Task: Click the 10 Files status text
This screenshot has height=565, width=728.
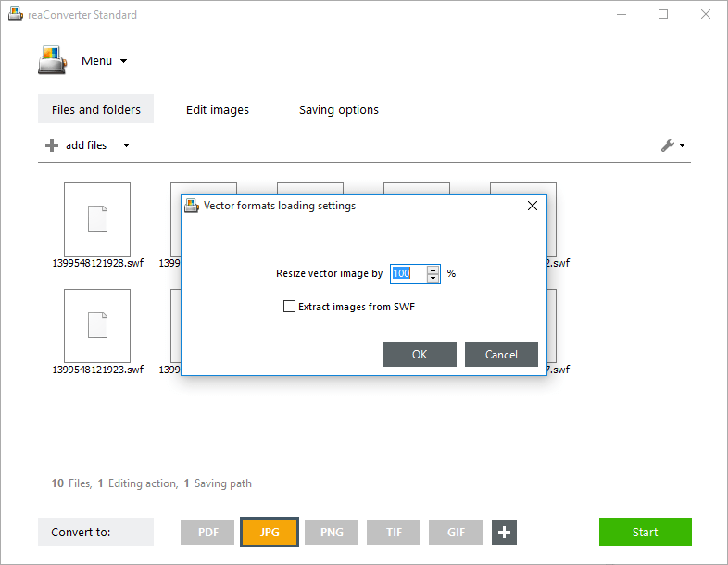Action: coord(71,483)
